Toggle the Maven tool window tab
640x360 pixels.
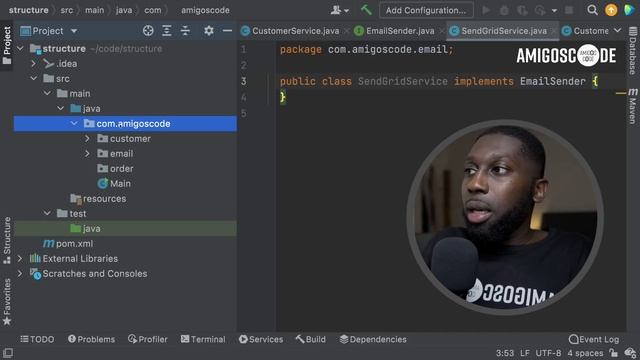pyautogui.click(x=633, y=105)
